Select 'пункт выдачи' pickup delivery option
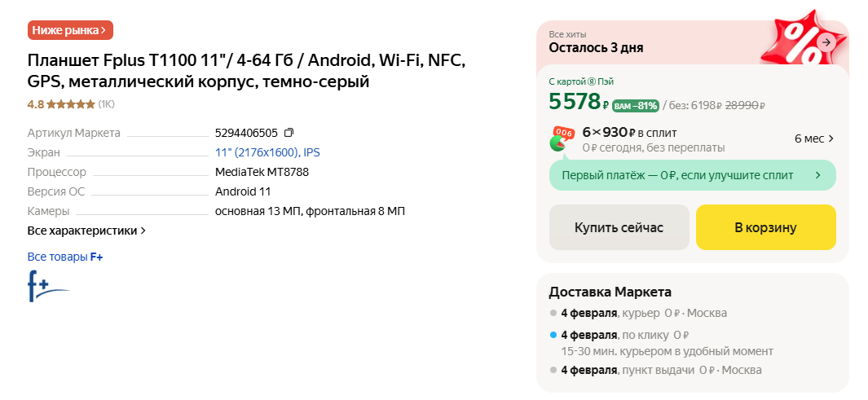 tap(655, 370)
